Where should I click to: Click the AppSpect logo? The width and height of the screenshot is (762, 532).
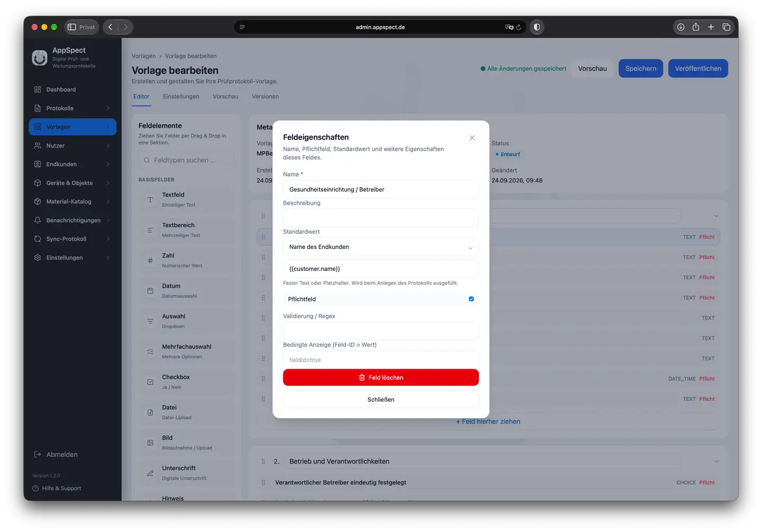pyautogui.click(x=40, y=58)
